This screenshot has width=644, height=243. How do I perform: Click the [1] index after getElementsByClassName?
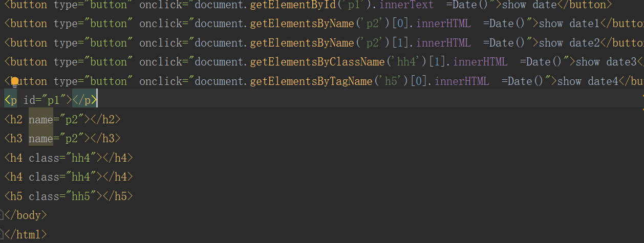coord(438,62)
